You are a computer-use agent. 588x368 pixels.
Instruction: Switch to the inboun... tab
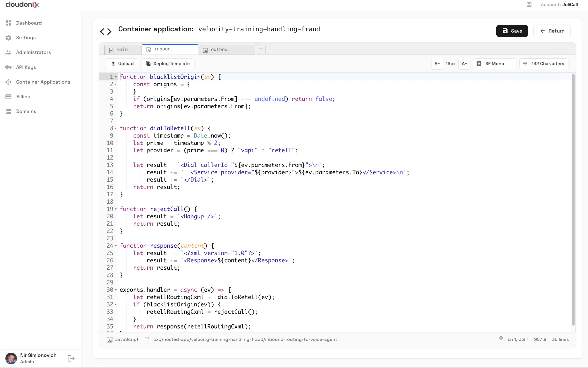(170, 49)
